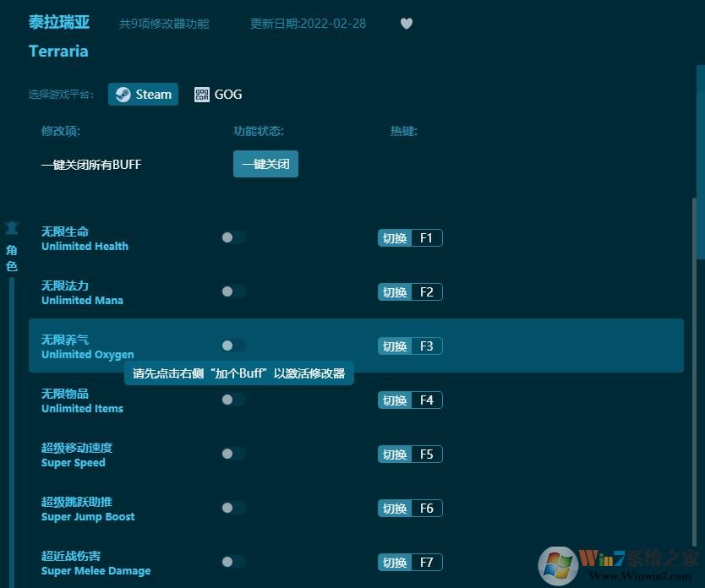Turn on the Super Speed switch
The image size is (705, 588).
[232, 454]
